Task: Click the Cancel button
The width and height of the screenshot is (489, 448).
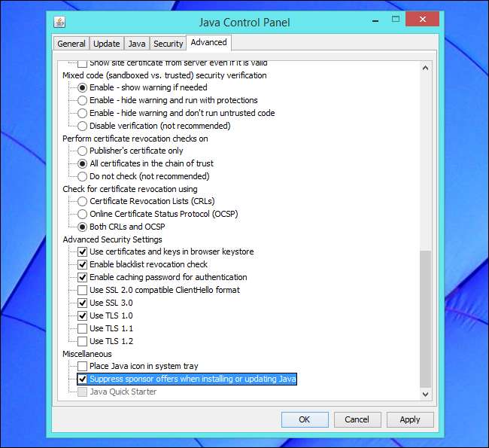Action: point(357,419)
